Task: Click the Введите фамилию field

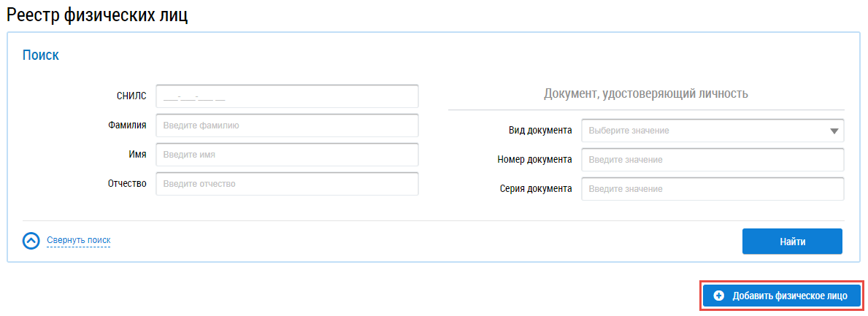Action: (x=287, y=126)
